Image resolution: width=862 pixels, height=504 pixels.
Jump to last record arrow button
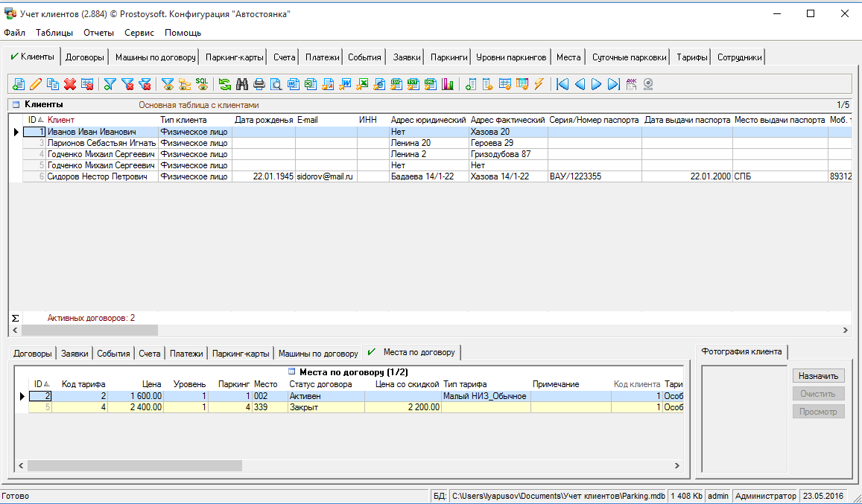click(613, 84)
